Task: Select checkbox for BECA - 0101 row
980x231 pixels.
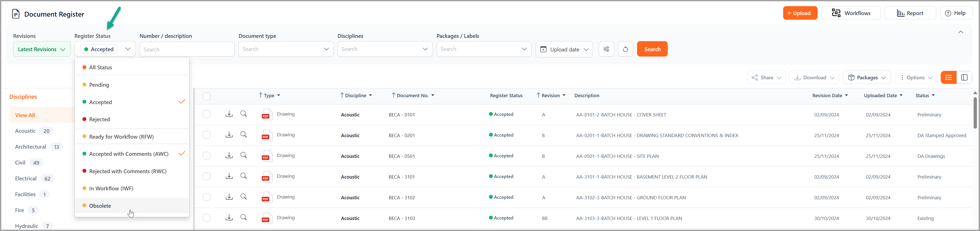Action: [207, 114]
